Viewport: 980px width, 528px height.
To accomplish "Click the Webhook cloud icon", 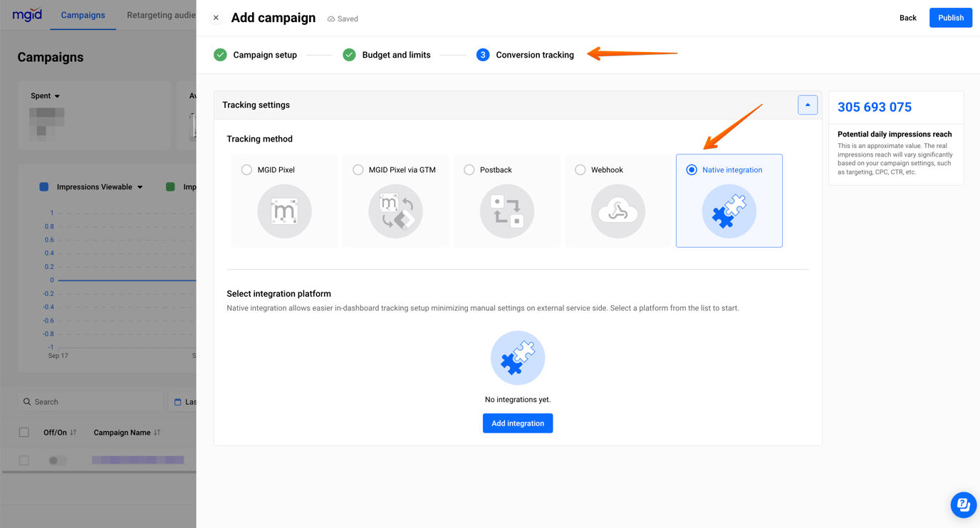I will click(617, 211).
